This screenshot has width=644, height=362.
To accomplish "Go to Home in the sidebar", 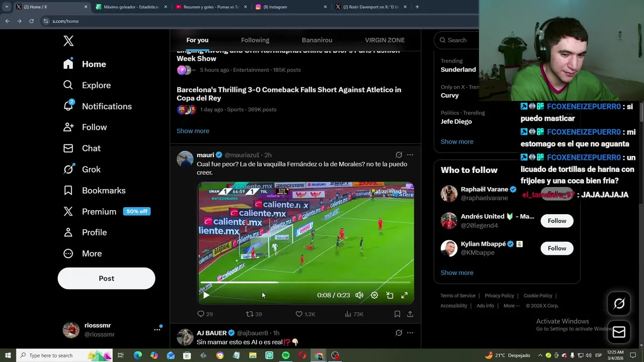I will 85,64.
